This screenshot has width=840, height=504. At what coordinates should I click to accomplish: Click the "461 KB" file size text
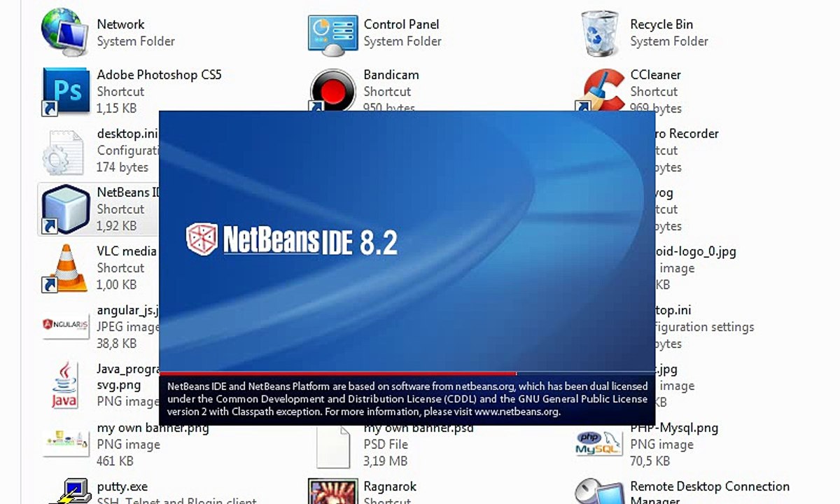point(115,461)
